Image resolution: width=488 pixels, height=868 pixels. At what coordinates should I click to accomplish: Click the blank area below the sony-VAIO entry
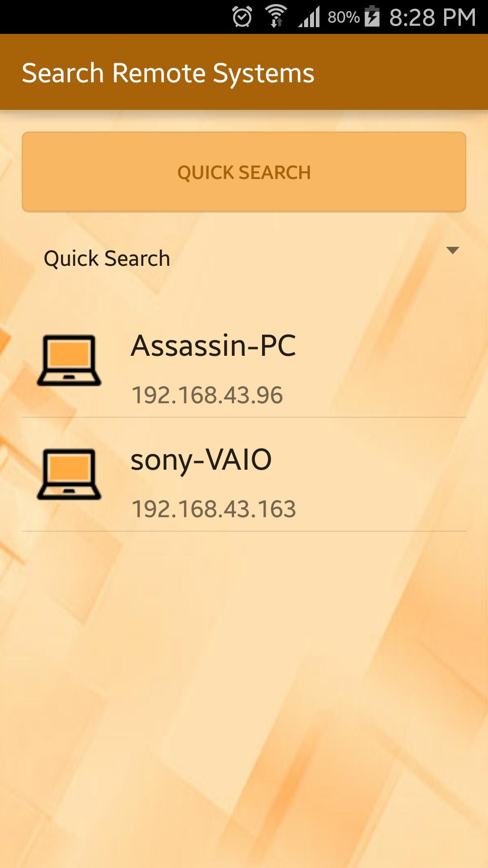coord(244,678)
